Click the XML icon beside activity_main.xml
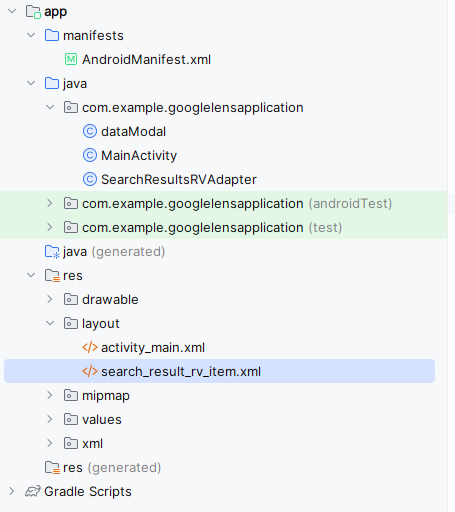The image size is (455, 512). click(90, 347)
